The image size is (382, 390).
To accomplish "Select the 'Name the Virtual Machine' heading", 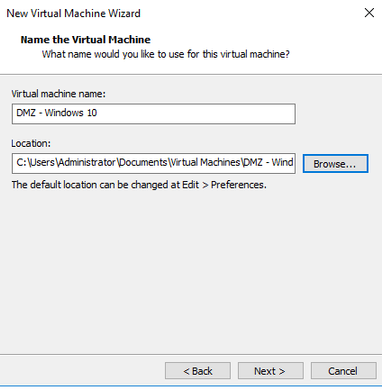I will (85, 40).
